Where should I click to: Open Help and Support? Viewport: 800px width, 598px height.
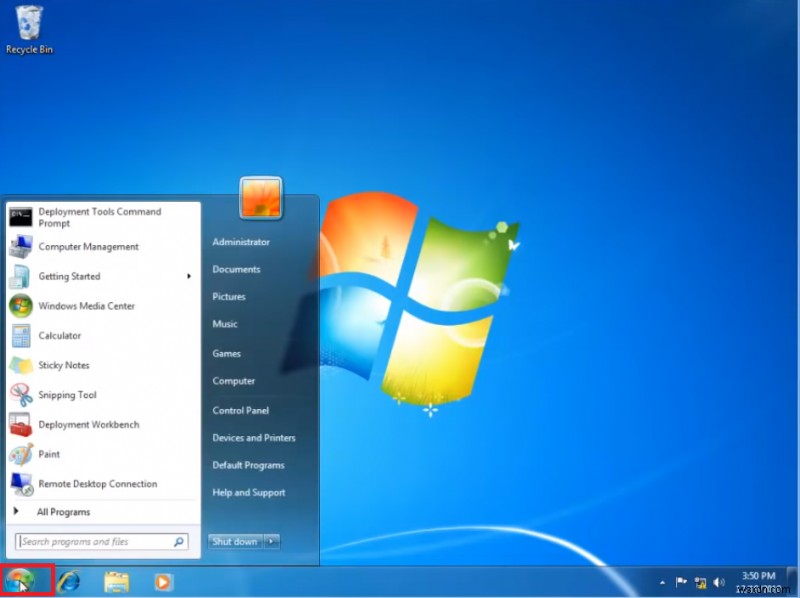point(248,492)
